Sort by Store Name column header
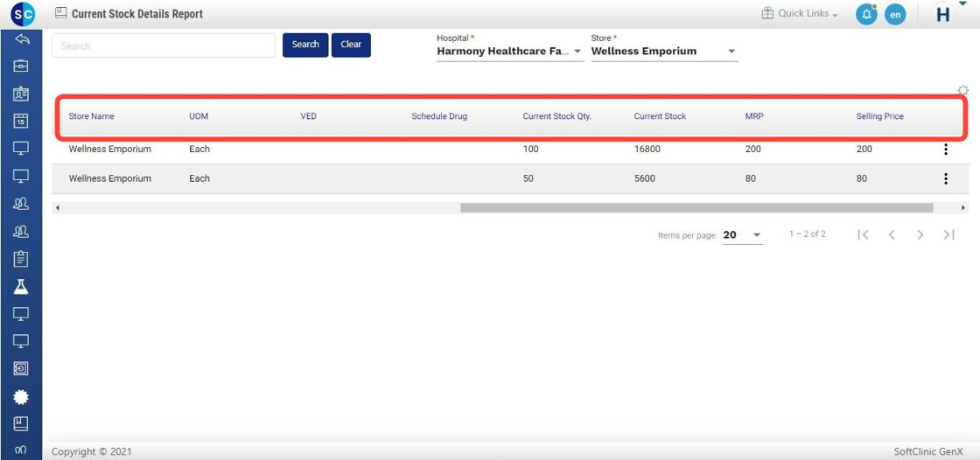 (x=91, y=116)
